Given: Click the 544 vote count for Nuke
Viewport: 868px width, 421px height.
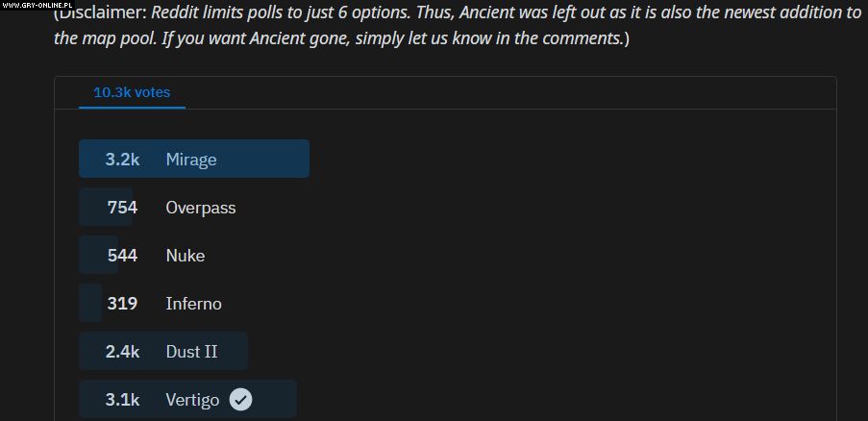Looking at the screenshot, I should pyautogui.click(x=122, y=256).
